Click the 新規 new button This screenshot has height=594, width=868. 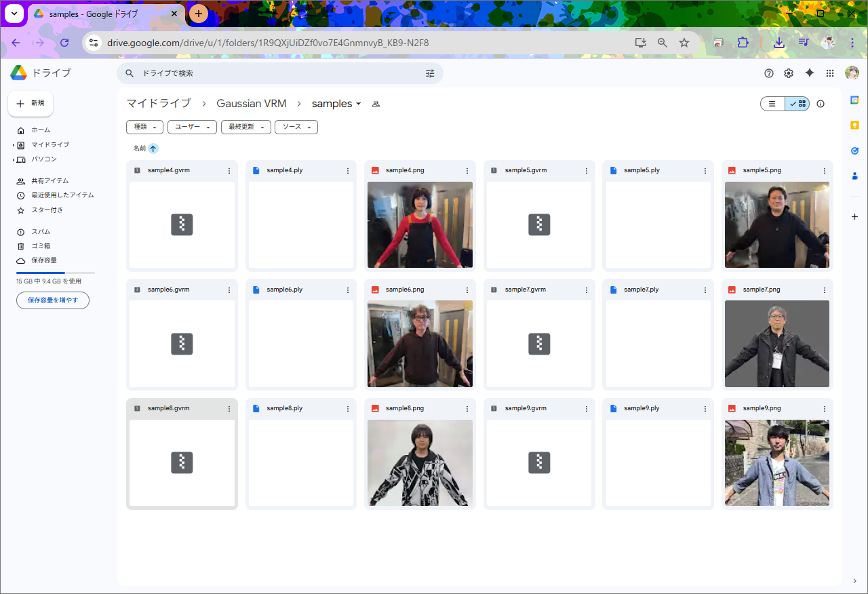(31, 104)
